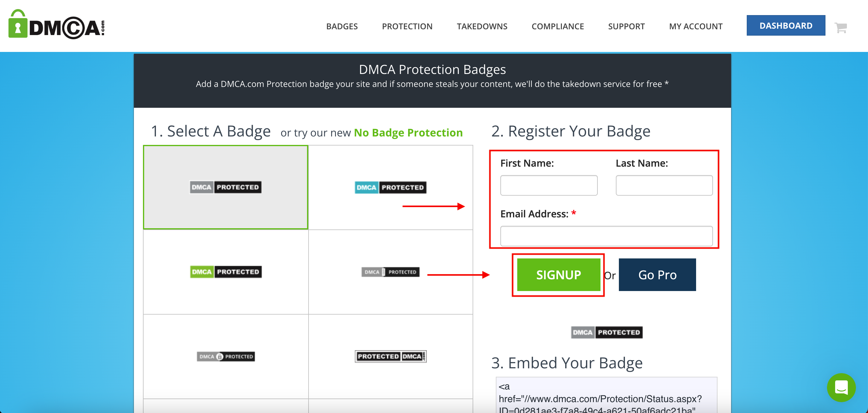868x413 pixels.
Task: Open the Badges menu
Action: tap(342, 26)
